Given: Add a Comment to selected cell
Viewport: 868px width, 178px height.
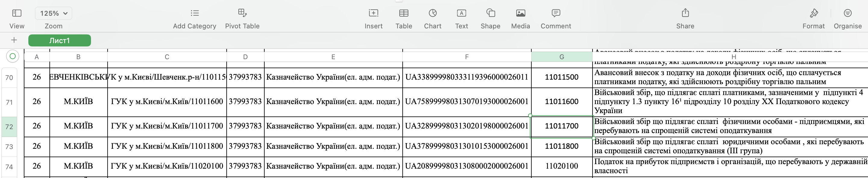Looking at the screenshot, I should 556,14.
